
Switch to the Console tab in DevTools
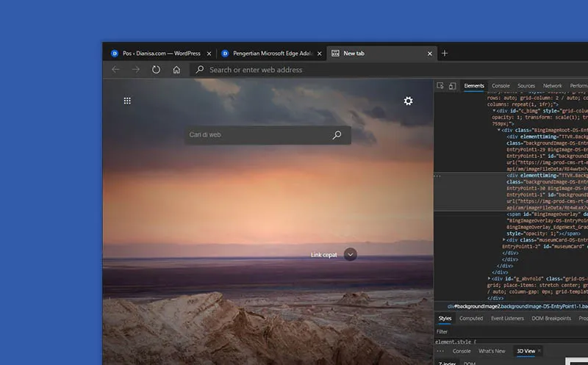coord(501,86)
